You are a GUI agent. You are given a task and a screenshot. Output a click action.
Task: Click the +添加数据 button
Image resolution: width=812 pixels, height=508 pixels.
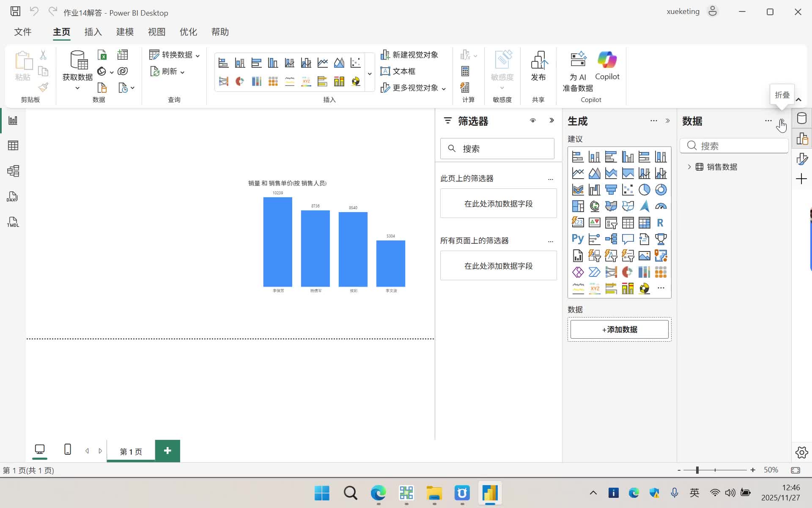pyautogui.click(x=619, y=329)
